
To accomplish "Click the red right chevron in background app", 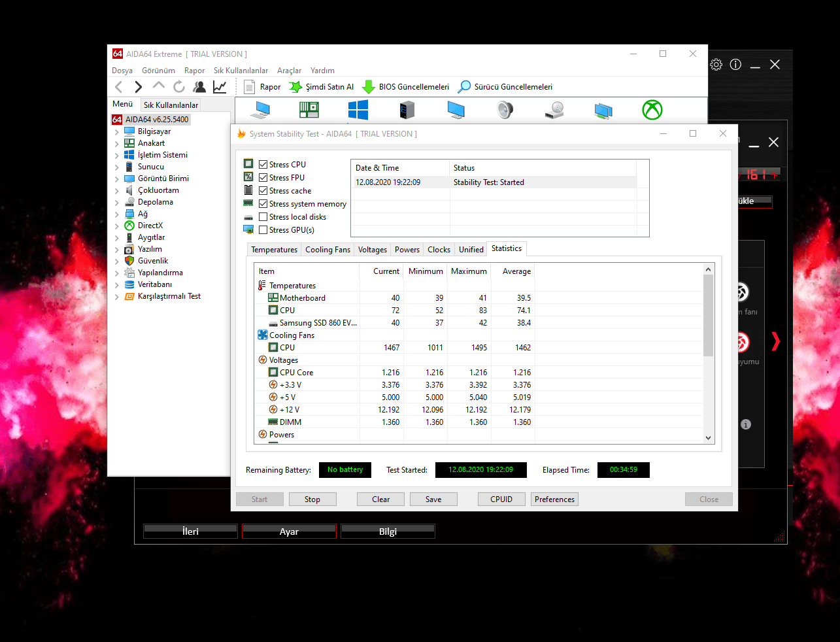I will pyautogui.click(x=776, y=341).
